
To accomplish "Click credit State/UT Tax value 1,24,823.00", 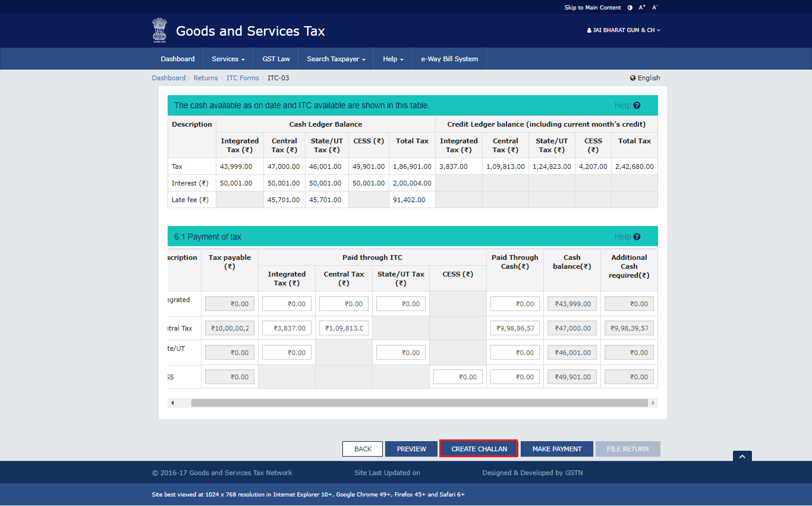I will point(552,166).
